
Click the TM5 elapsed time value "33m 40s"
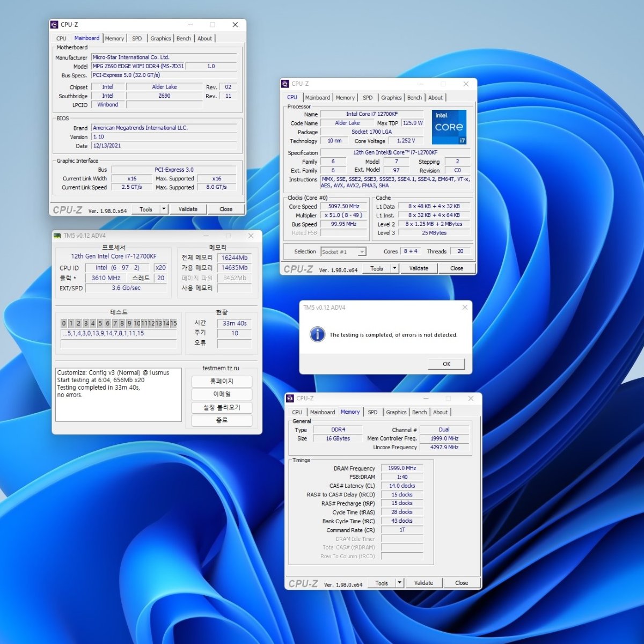point(235,324)
